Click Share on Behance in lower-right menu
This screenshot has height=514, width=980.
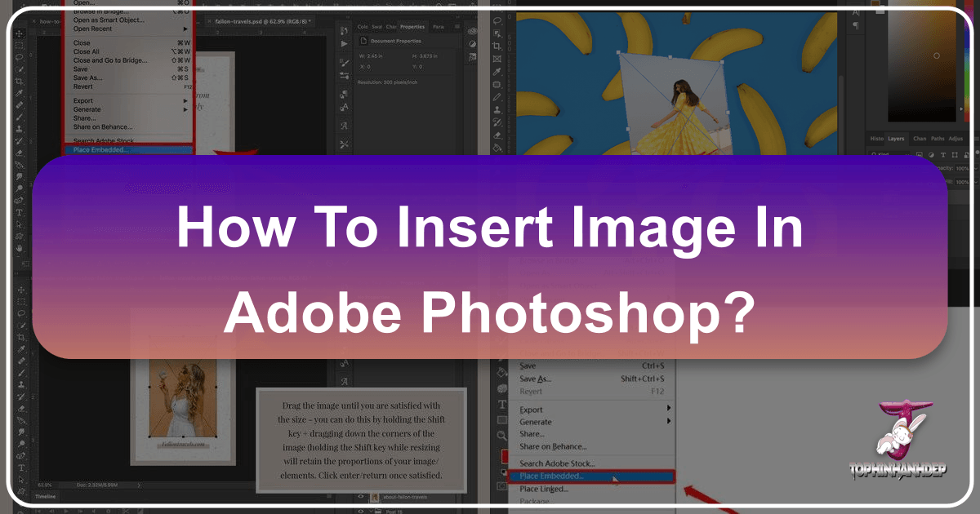coord(553,446)
